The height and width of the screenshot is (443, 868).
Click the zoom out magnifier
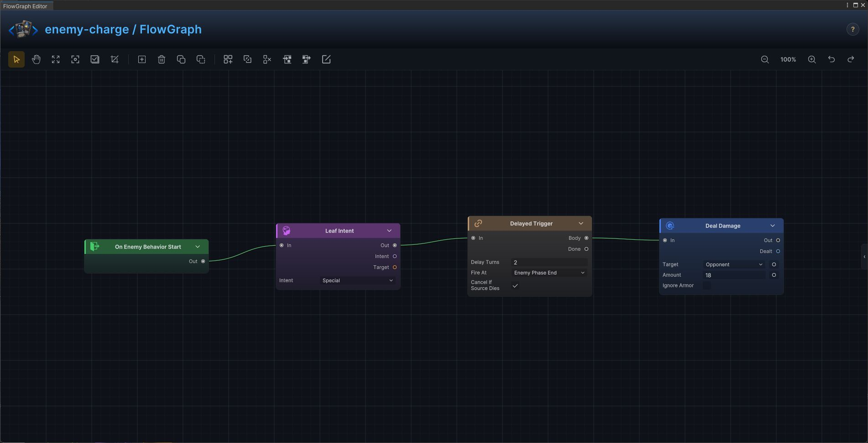[765, 59]
